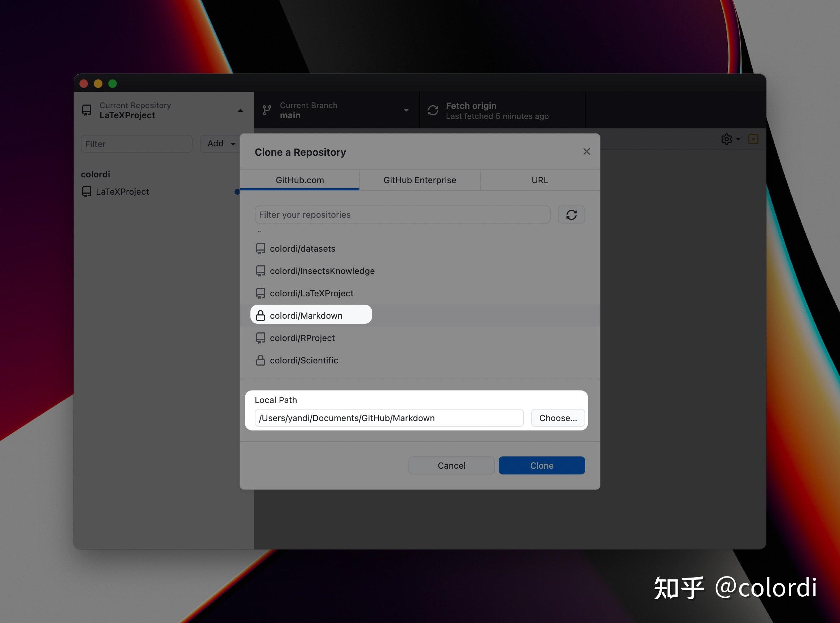Click the Choose... button
Viewport: 840px width, 623px height.
(558, 418)
